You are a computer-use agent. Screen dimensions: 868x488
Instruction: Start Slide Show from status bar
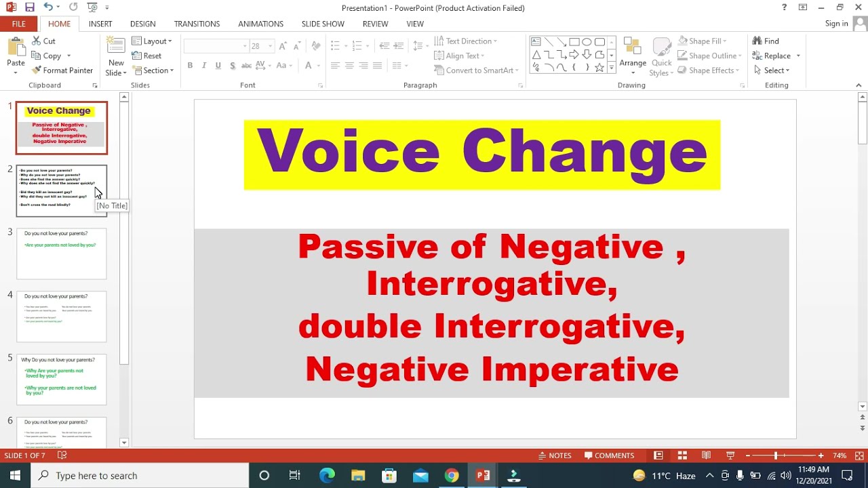[730, 455]
